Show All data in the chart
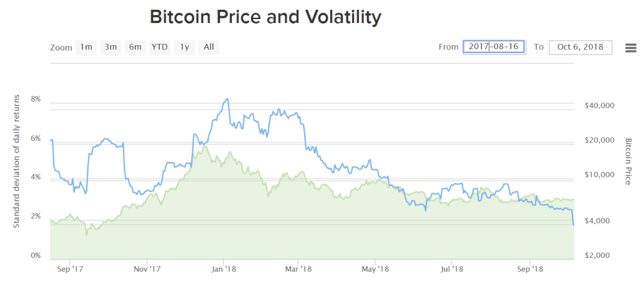Viewport: 644px width, 292px height. [x=209, y=47]
